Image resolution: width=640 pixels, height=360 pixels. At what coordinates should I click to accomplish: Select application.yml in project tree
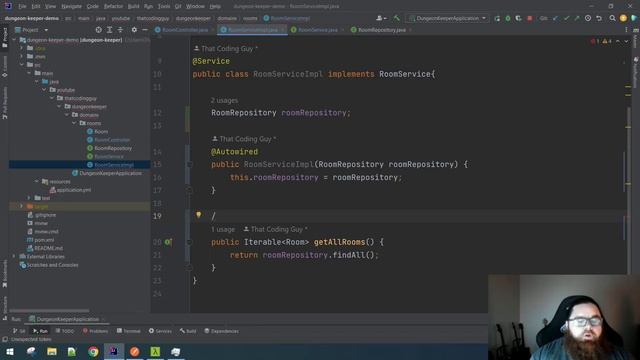70,190
